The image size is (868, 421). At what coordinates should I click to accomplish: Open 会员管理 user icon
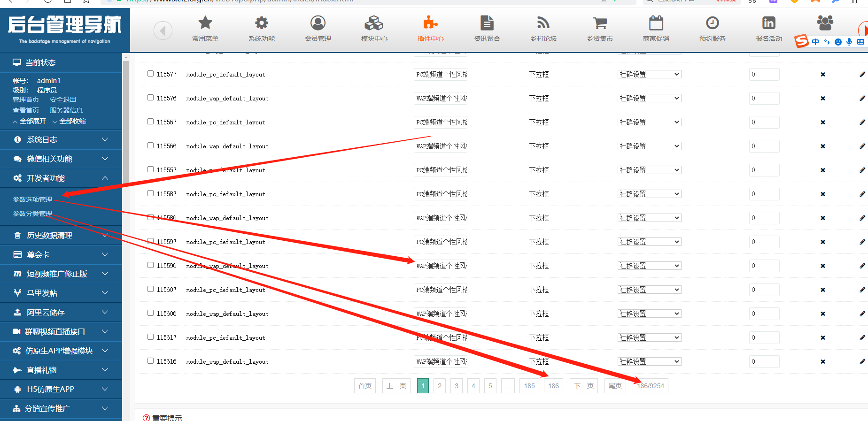[318, 23]
